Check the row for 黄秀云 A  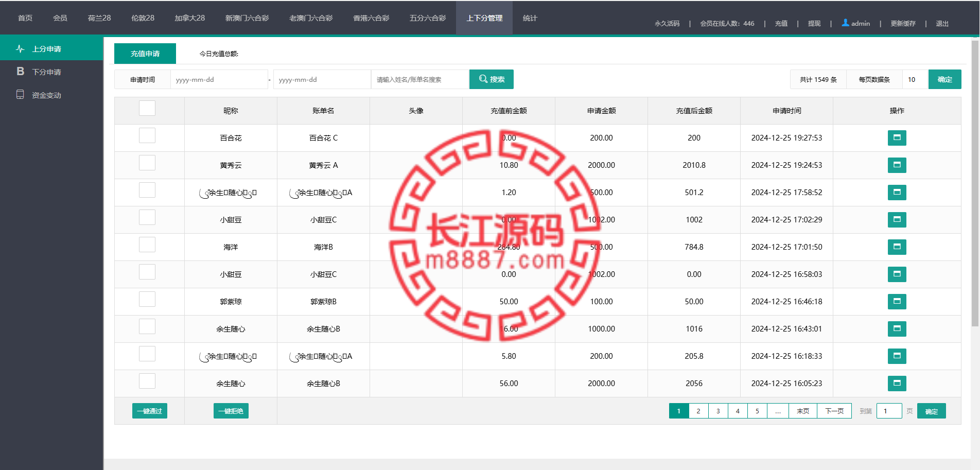[x=147, y=163]
